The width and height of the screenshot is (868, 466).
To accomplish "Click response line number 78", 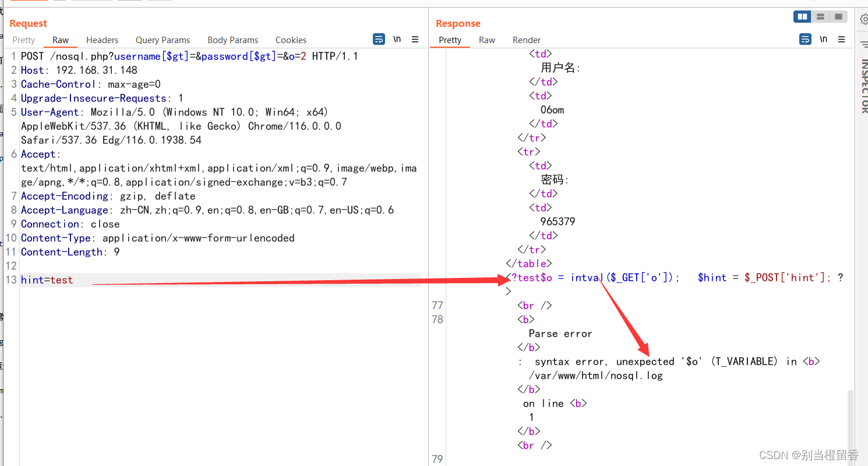I will (x=437, y=319).
